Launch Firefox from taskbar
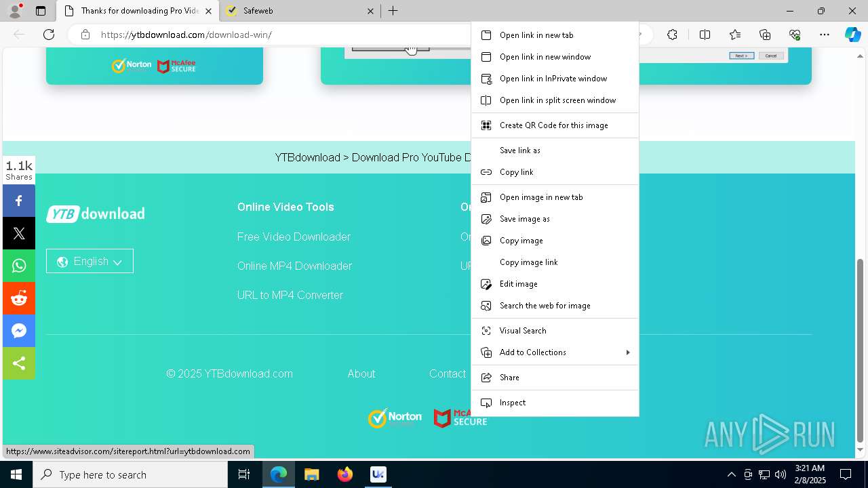868x488 pixels. click(345, 474)
